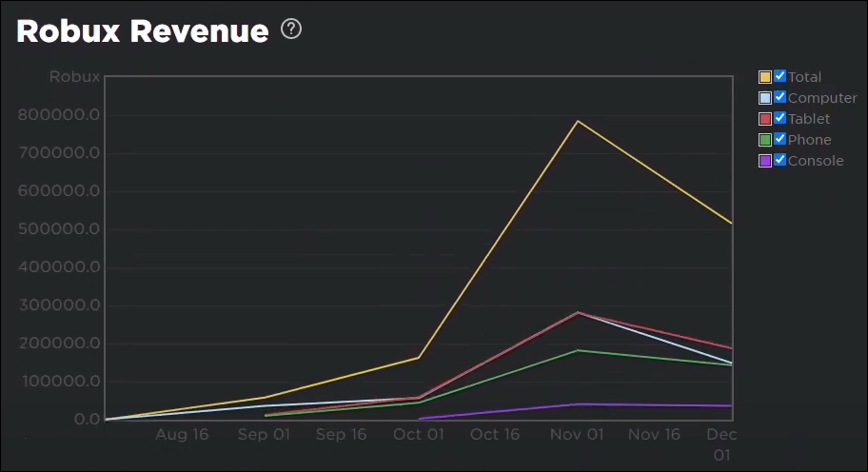868x472 pixels.
Task: Click the Dec 01 date label
Action: (x=721, y=445)
